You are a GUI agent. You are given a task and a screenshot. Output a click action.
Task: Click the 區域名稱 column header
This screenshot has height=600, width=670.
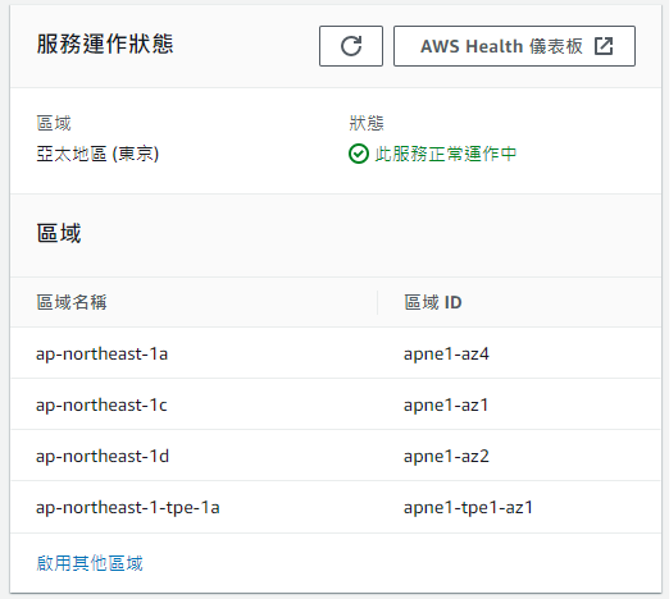click(72, 303)
